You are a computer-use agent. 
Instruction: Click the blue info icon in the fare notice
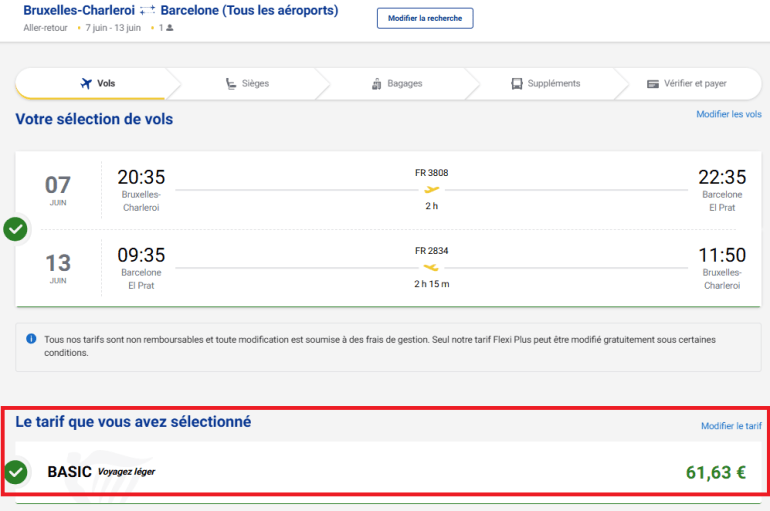(x=31, y=340)
